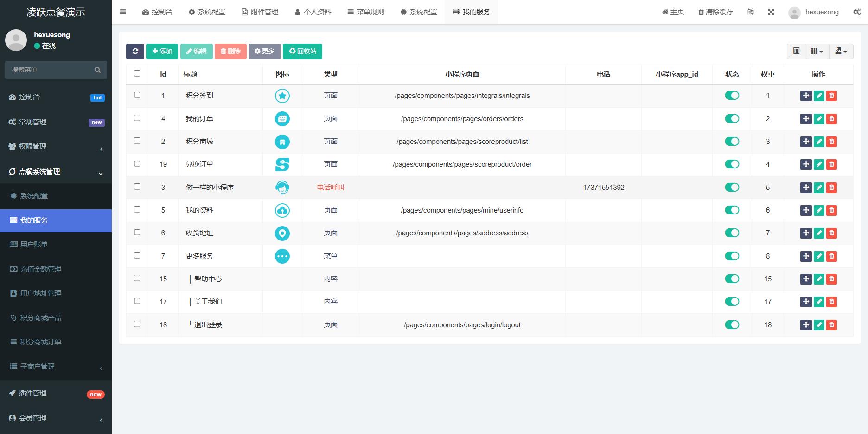Open the 回收站 recycle bin
Viewport: 868px width, 434px height.
click(x=302, y=51)
